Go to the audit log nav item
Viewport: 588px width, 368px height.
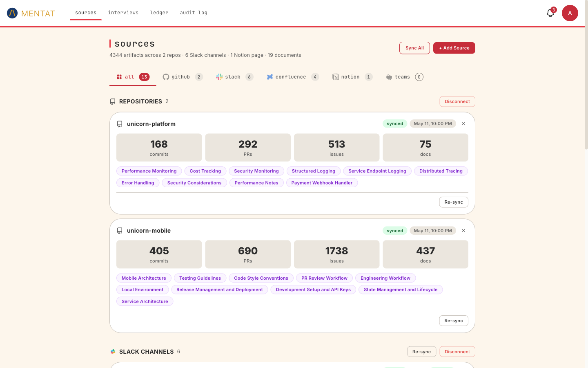(x=194, y=13)
